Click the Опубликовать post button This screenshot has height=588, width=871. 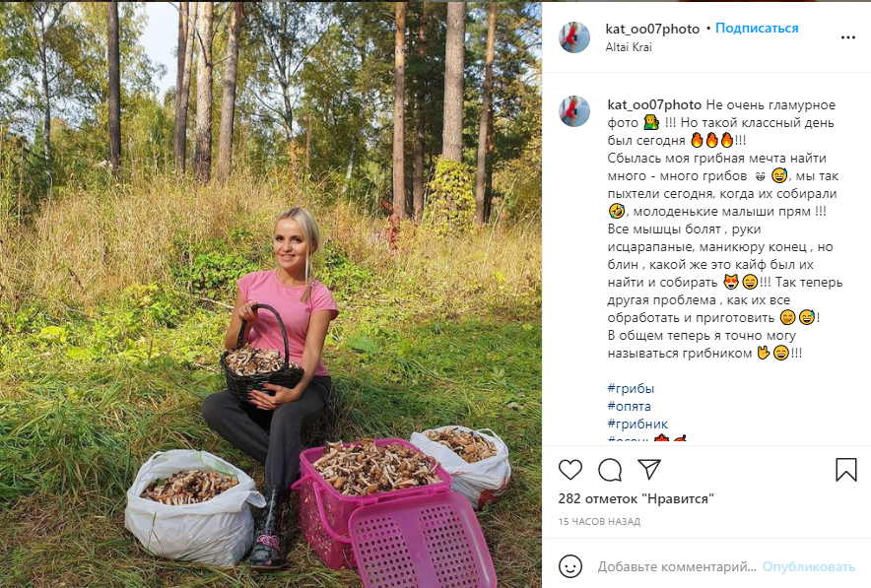click(808, 567)
